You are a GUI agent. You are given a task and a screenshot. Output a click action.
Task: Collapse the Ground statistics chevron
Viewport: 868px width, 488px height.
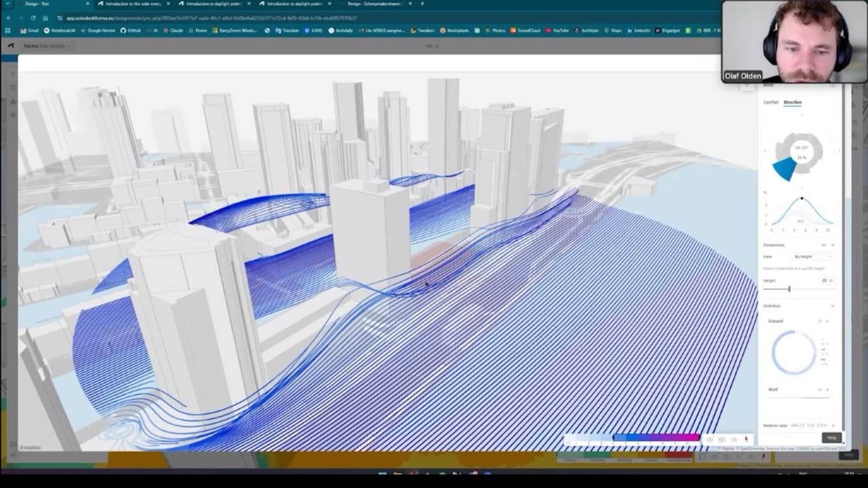coord(828,321)
